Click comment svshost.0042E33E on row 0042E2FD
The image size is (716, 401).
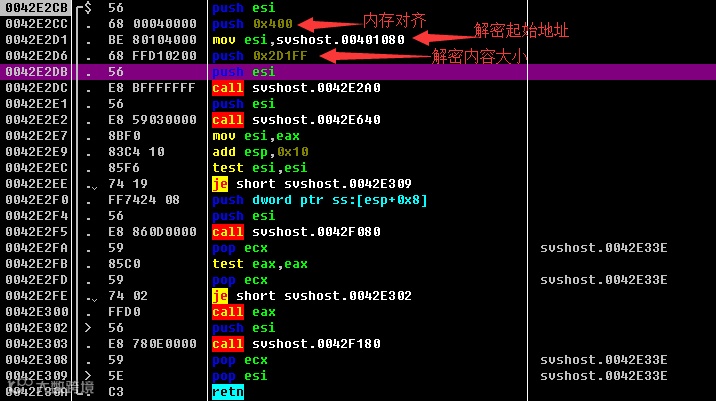coord(604,280)
